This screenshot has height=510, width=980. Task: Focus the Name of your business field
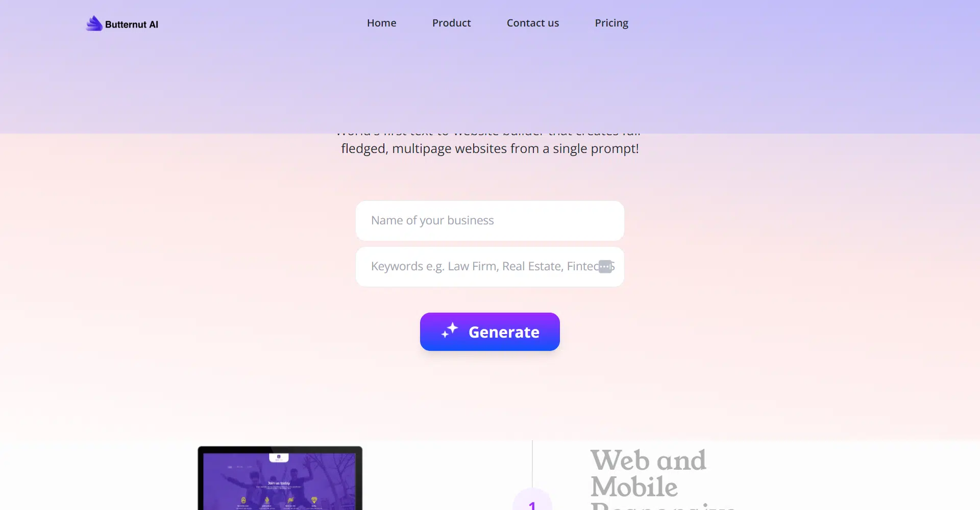(x=490, y=221)
